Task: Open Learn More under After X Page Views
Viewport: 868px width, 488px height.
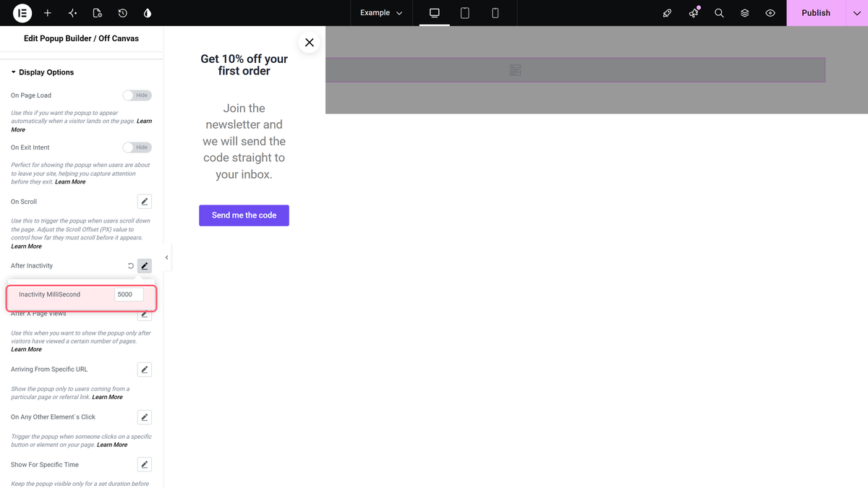Action: 26,350
